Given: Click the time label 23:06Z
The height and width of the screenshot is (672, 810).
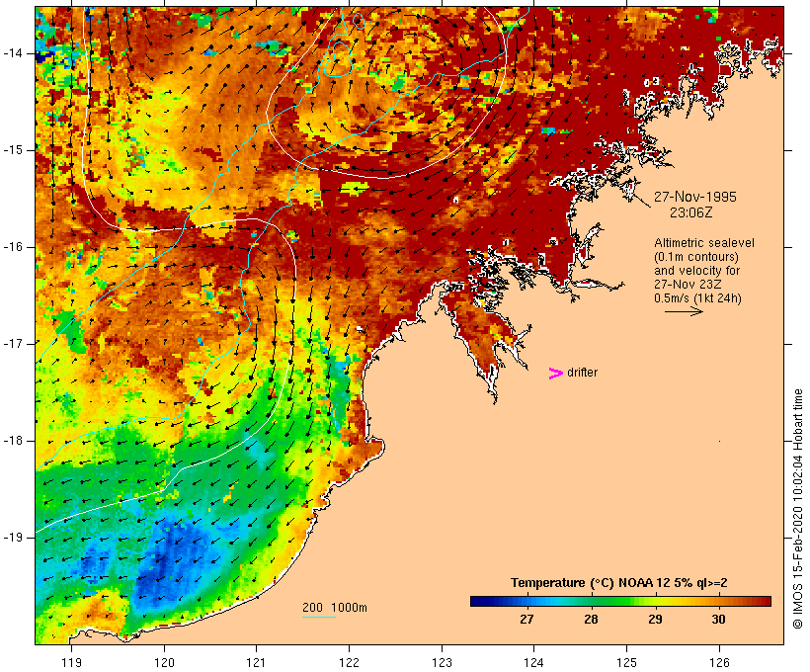Looking at the screenshot, I should point(691,212).
